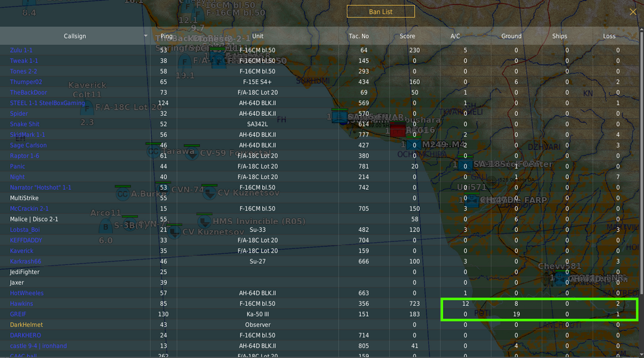Select player Kaverick

[21, 251]
